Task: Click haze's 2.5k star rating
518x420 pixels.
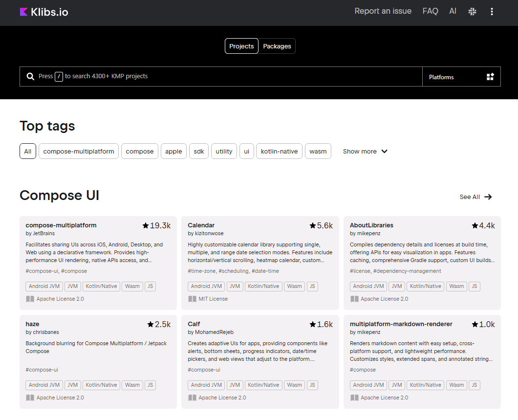Action: coord(159,325)
